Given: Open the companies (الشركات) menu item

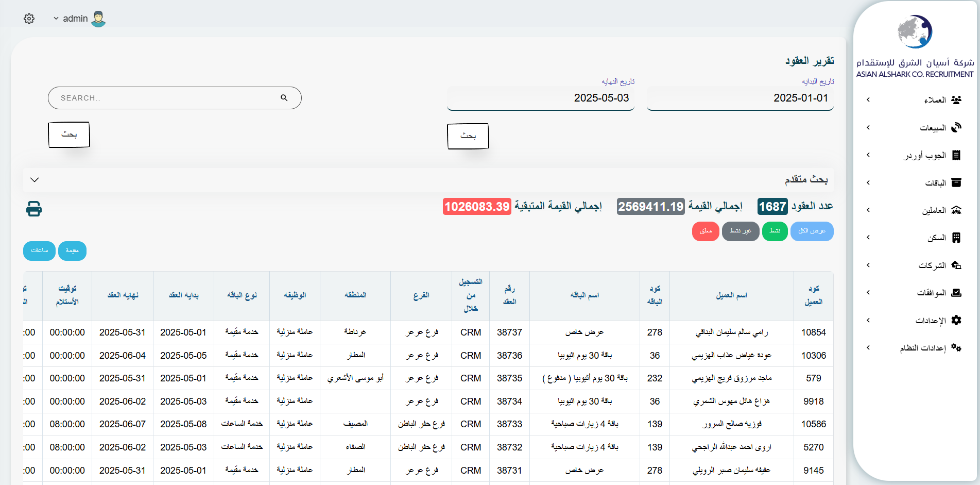Looking at the screenshot, I should 932,265.
